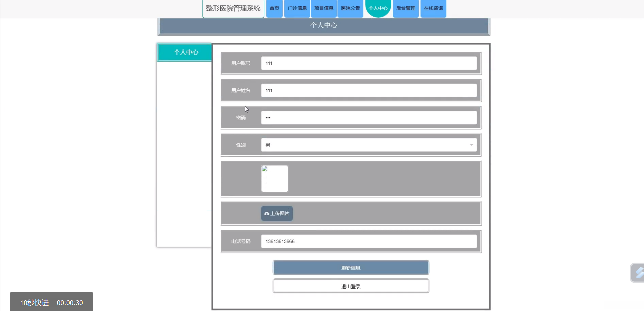Open the 后台管理 admin tab

pos(406,8)
